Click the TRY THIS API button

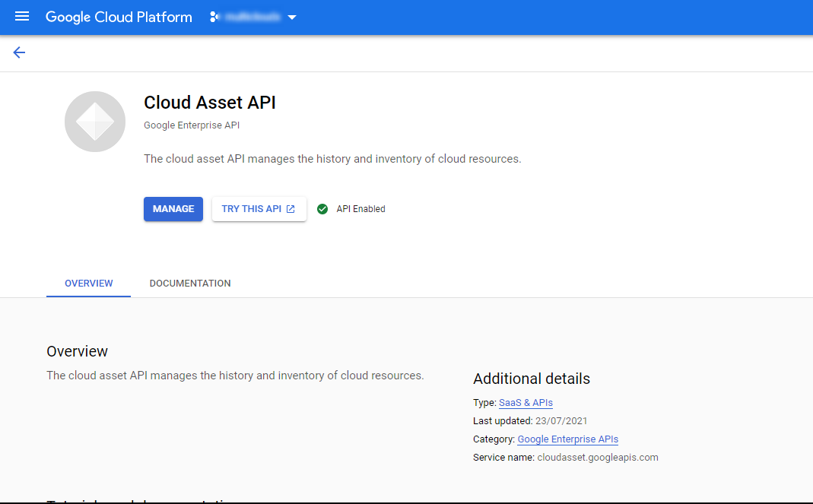point(252,209)
